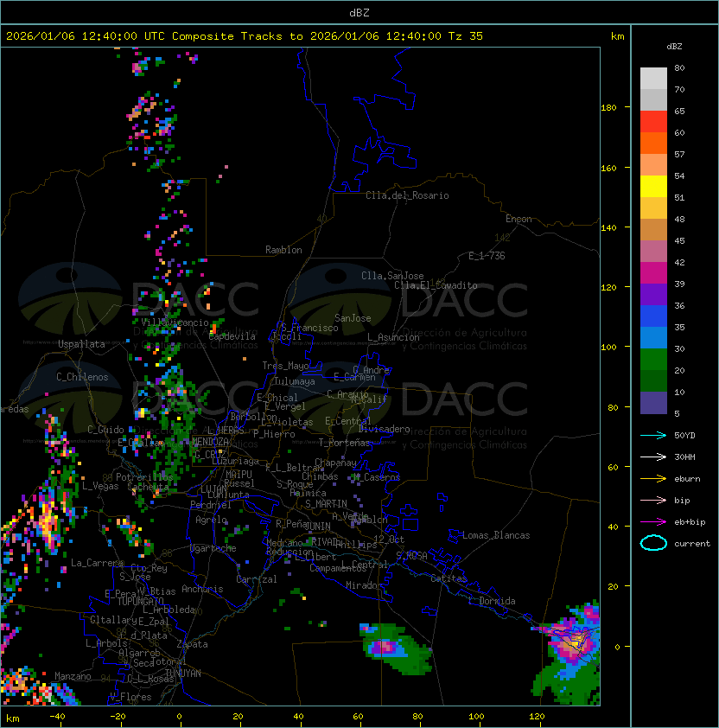Viewport: 719px width, 728px height.
Task: Pick the slate 5-10 dBZ swatch
Action: click(x=653, y=403)
